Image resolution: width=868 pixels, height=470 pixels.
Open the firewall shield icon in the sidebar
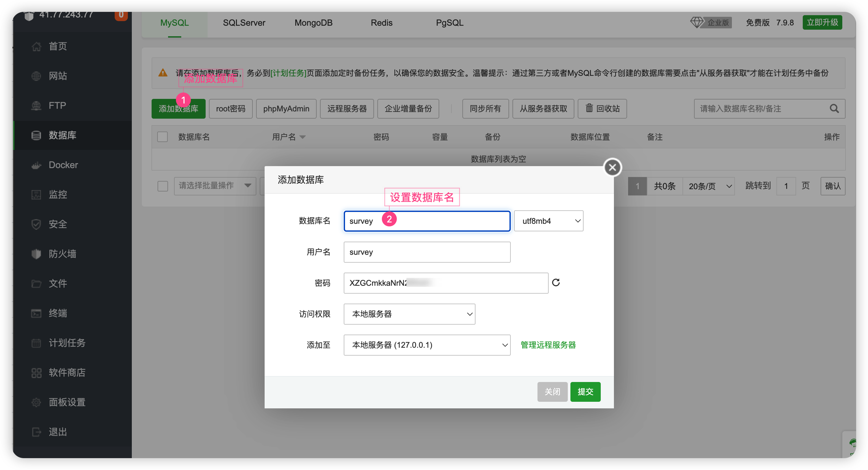tap(36, 254)
